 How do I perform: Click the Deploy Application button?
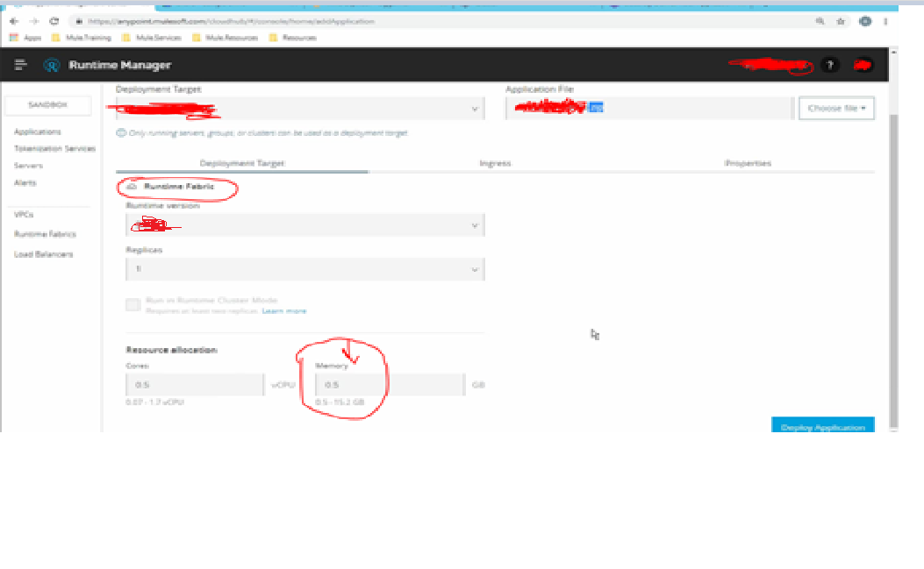[x=822, y=427]
